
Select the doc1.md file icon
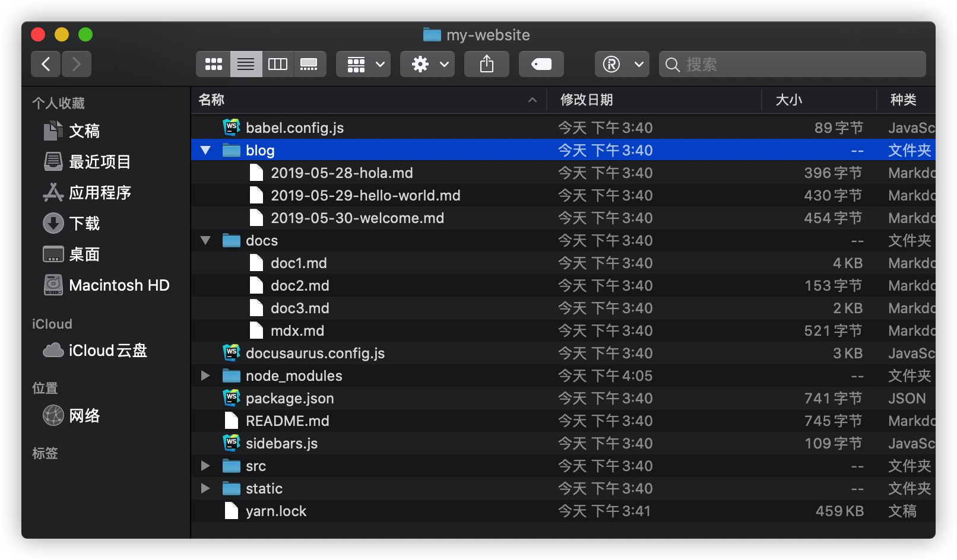[x=256, y=263]
